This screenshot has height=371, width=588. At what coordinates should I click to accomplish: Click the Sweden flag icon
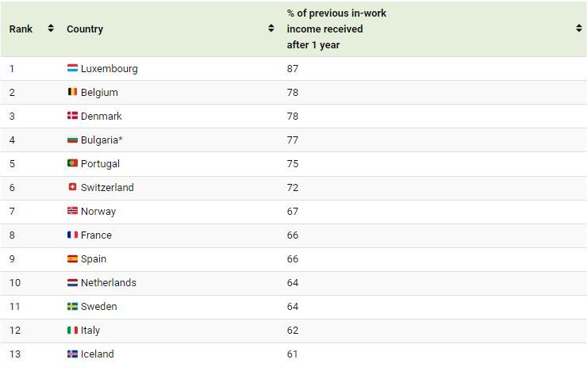72,306
